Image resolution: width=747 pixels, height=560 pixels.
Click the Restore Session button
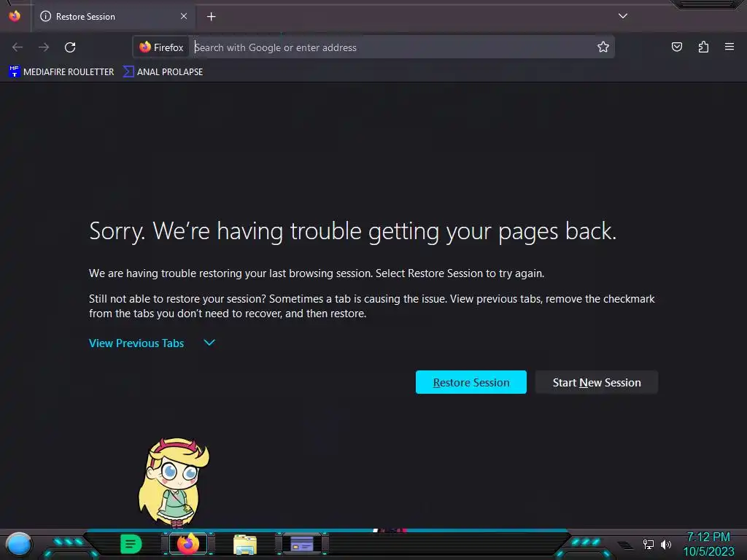[x=471, y=382]
